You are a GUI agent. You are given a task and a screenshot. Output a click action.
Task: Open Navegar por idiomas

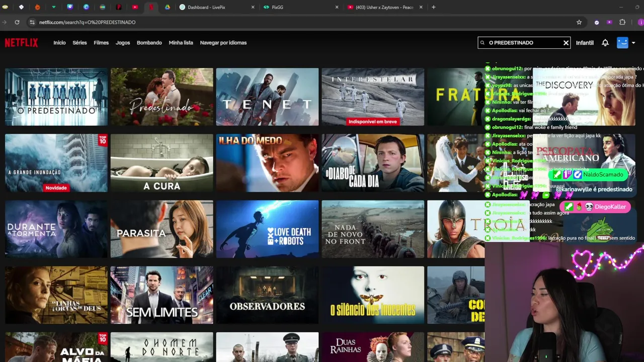223,43
